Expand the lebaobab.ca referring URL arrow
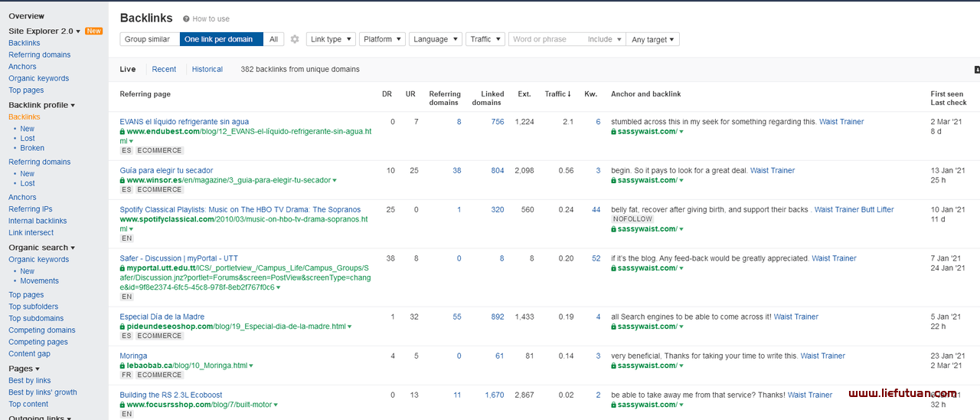This screenshot has height=420, width=980. [250, 366]
